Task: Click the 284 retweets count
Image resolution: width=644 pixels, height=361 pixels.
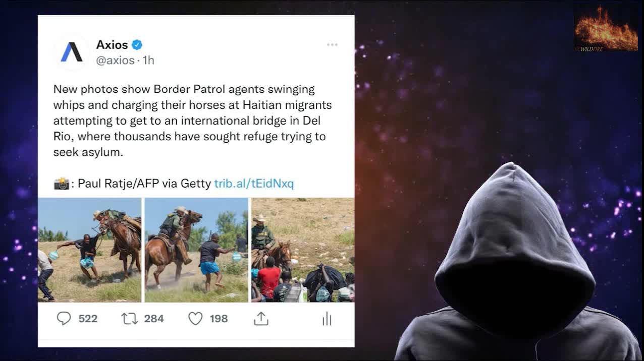Action: tap(154, 319)
